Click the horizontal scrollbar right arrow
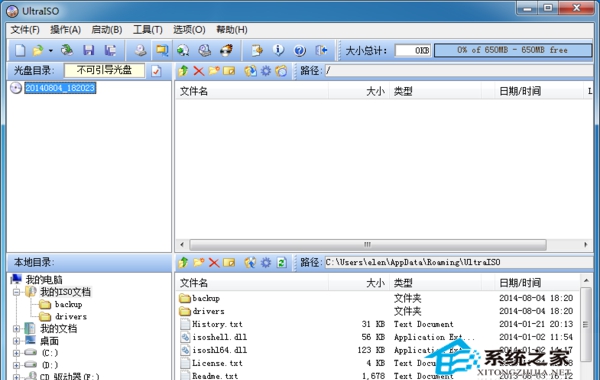The width and height of the screenshot is (600, 380). pos(586,245)
